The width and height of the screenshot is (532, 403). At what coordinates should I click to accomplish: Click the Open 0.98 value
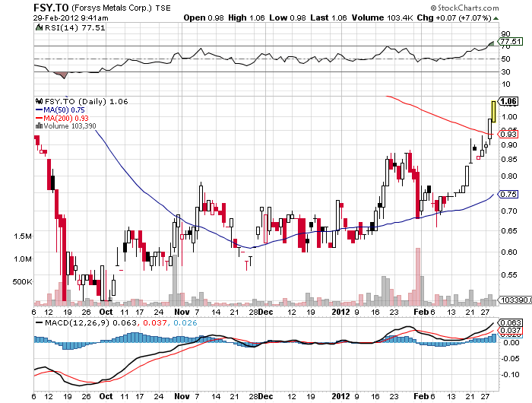[204, 17]
